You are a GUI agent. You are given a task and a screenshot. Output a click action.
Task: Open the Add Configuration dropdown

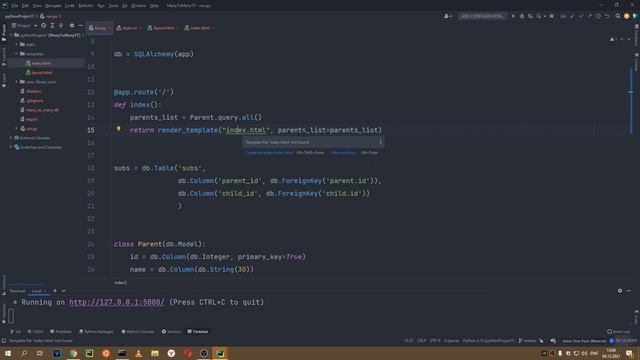482,16
